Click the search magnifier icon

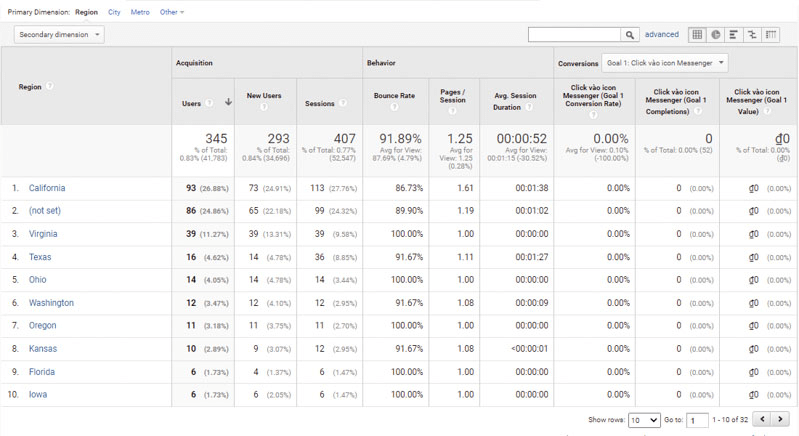629,35
